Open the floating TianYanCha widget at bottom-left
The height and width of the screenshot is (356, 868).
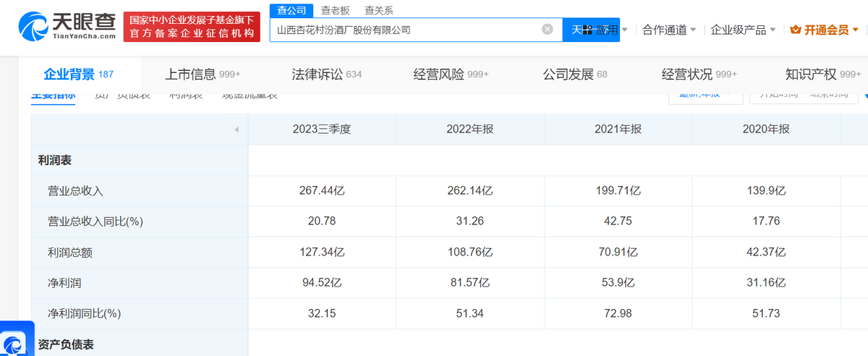point(16,339)
